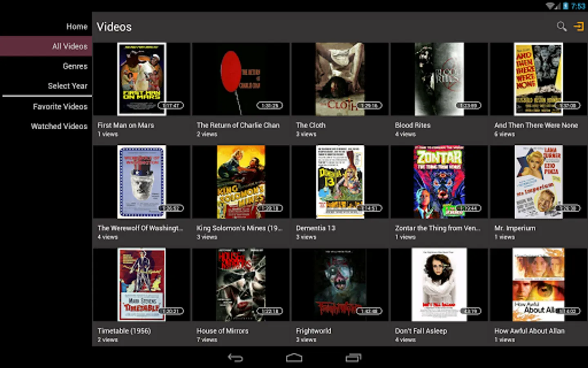The image size is (588, 368).
Task: Open Dementia 13 movie poster
Action: click(x=340, y=182)
